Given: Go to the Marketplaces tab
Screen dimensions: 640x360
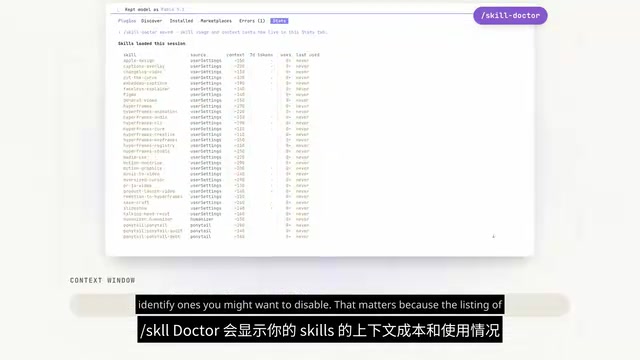Looking at the screenshot, I should (216, 21).
